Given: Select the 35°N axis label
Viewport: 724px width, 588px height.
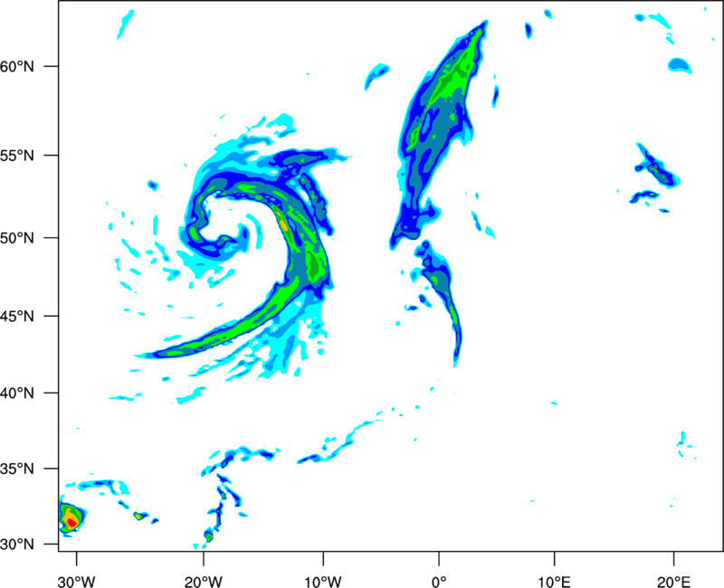Looking at the screenshot, I should click(x=17, y=469).
